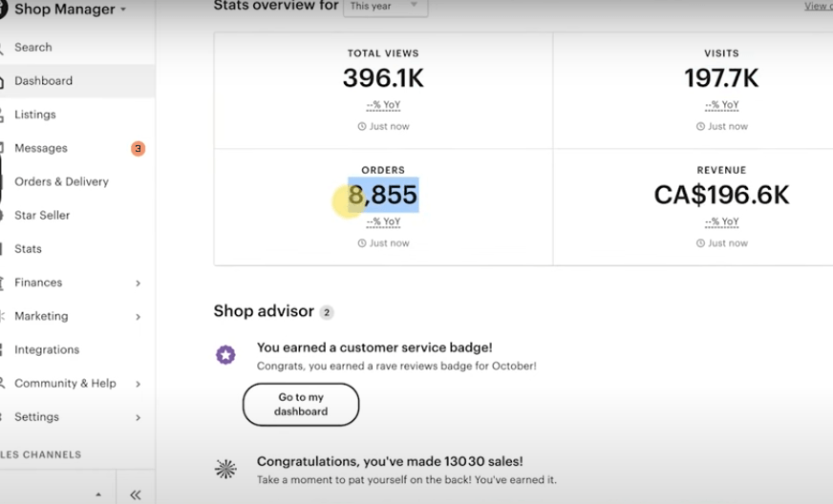Expand the Settings submenu chevron
833x504 pixels.
pyautogui.click(x=139, y=417)
